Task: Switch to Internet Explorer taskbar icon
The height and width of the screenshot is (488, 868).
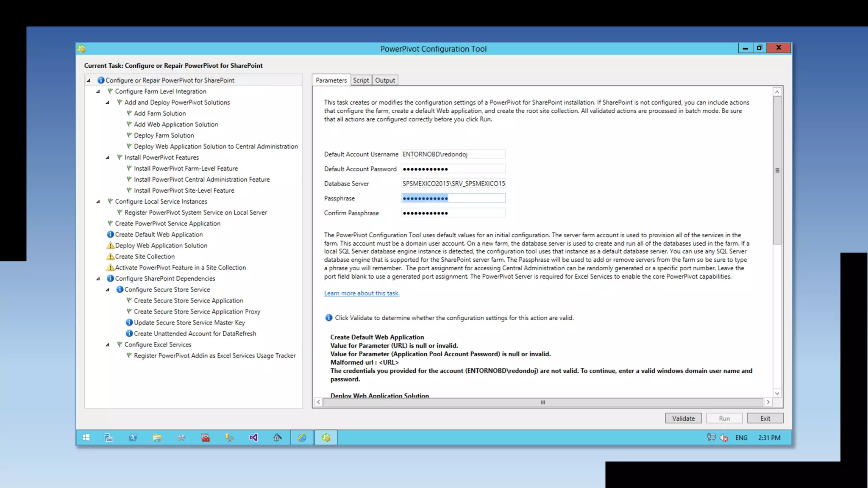Action: pyautogui.click(x=302, y=438)
